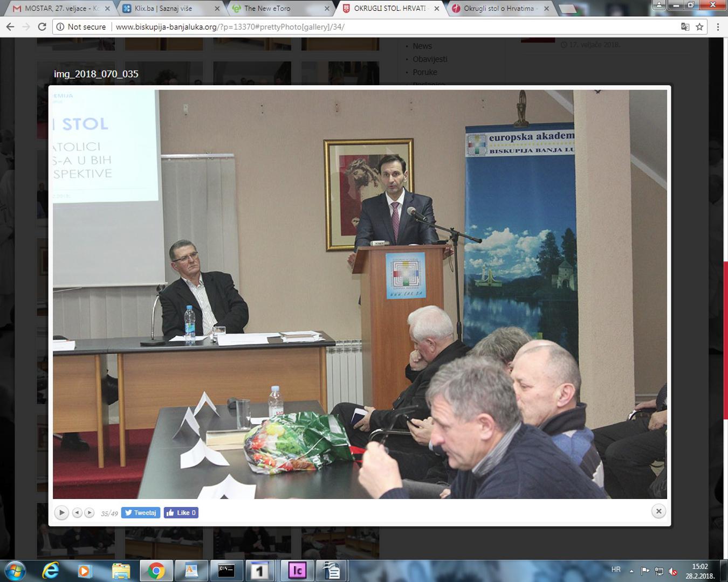Viewport: 728px width, 582px height.
Task: Advance to the next gallery photo
Action: [90, 512]
